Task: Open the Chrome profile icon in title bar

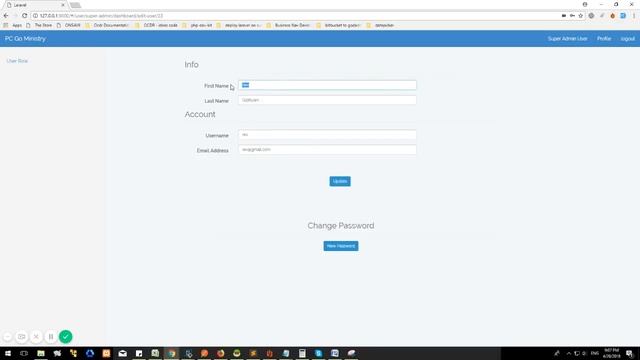Action: point(585,4)
